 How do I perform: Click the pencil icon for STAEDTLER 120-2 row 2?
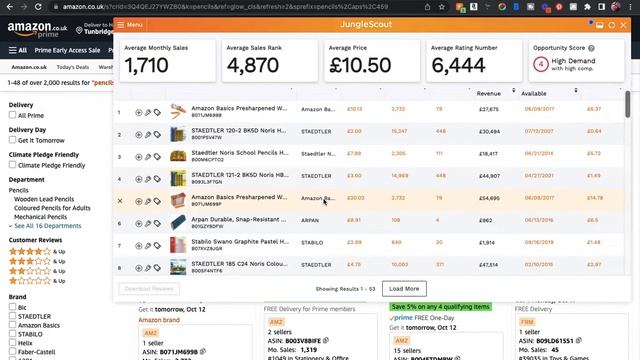click(148, 135)
